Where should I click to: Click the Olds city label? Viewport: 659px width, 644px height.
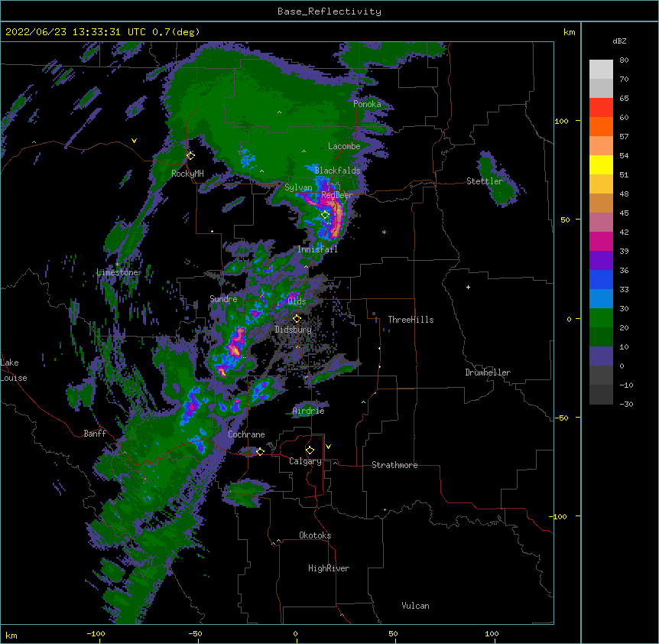(x=297, y=301)
